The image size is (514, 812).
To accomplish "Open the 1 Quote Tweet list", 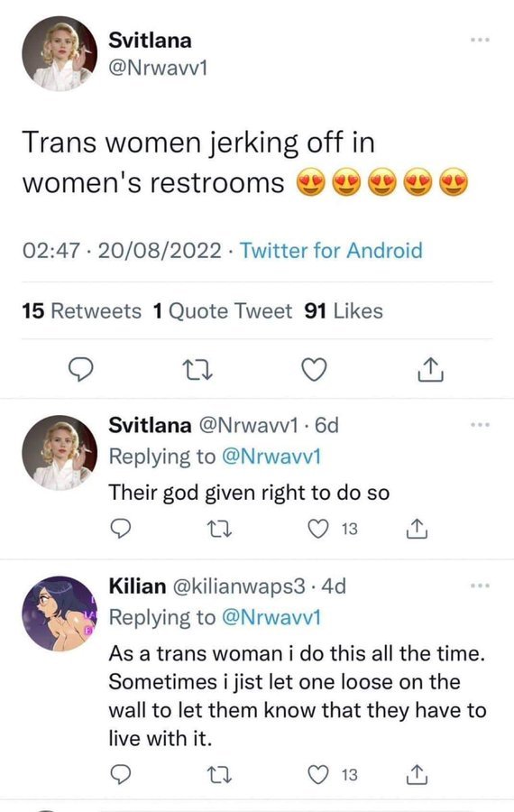I will coord(223,310).
